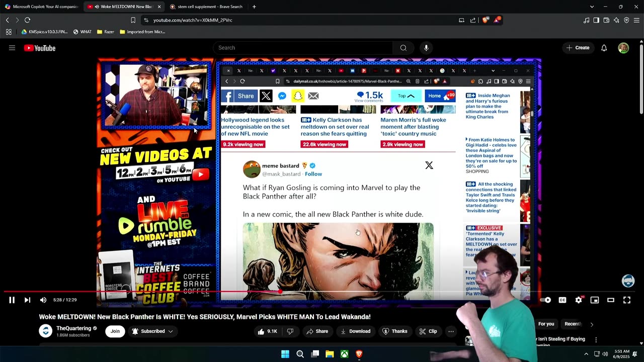Open more actions three-dot menu beside Clip
Image resolution: width=644 pixels, height=362 pixels.
click(451, 331)
